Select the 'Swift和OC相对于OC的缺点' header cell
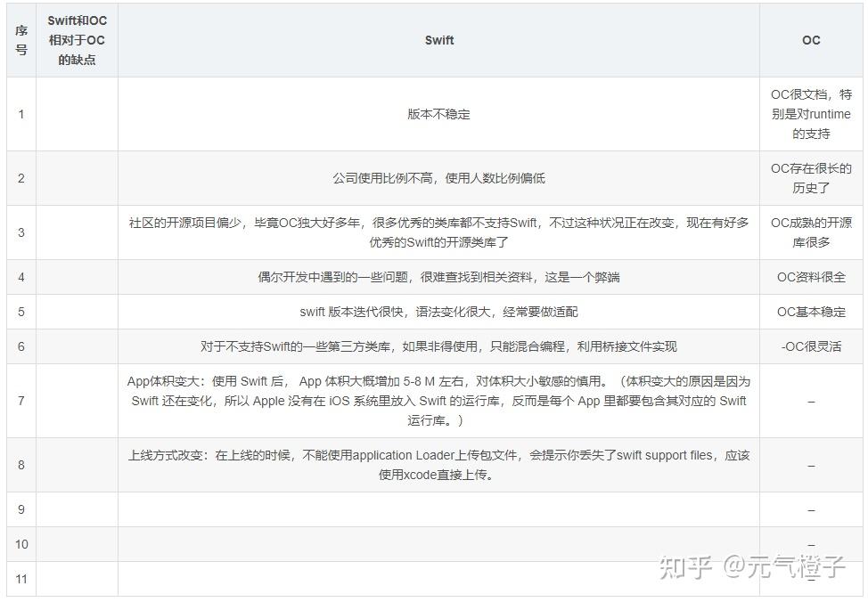Image resolution: width=868 pixels, height=602 pixels. (77, 40)
